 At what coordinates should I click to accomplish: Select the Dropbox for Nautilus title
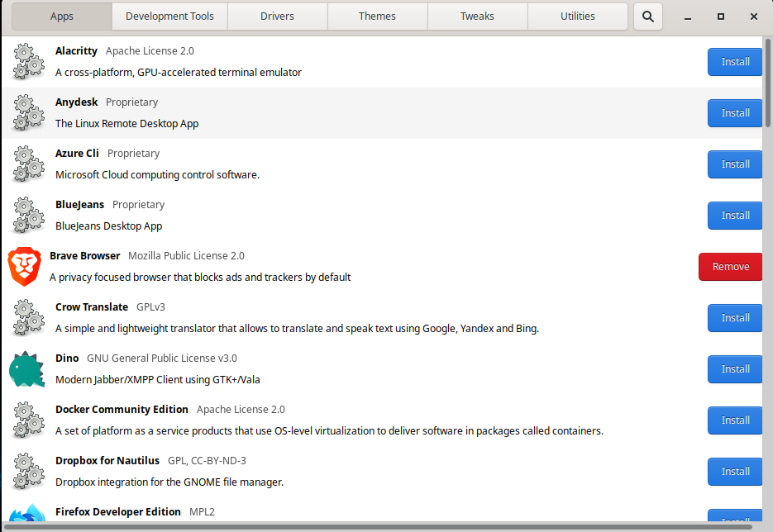[107, 461]
